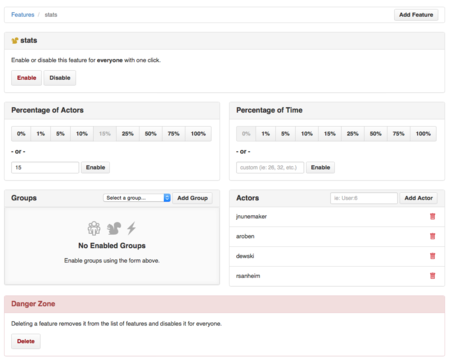Go to Features breadcrumb link

pyautogui.click(x=23, y=15)
